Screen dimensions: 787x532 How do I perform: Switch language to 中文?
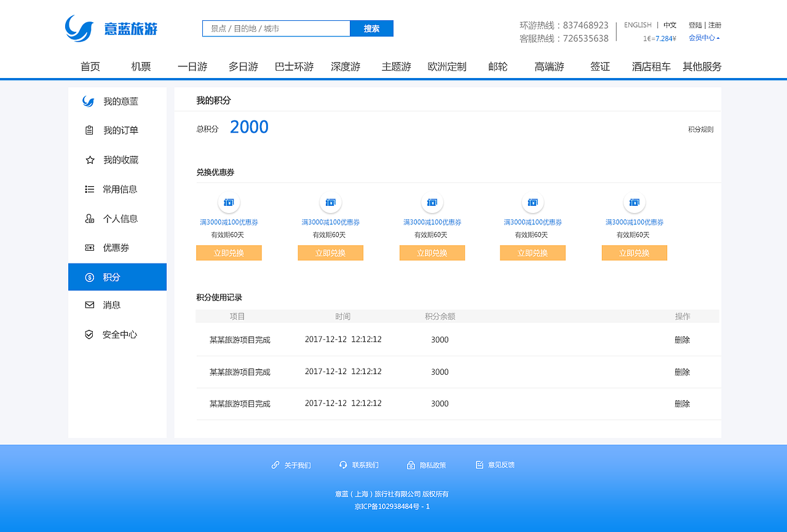point(670,25)
